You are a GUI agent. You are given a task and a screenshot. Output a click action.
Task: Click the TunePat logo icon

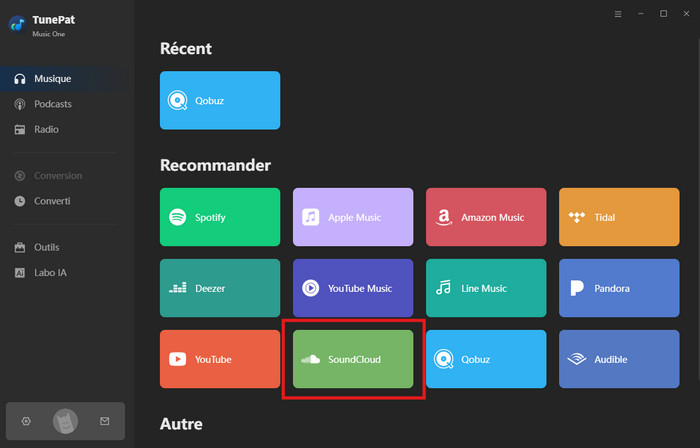pos(18,25)
